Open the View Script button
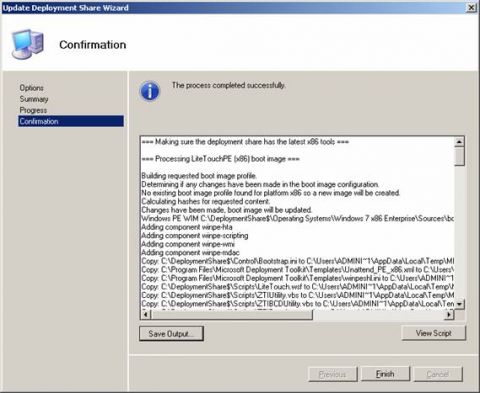Image resolution: width=480 pixels, height=393 pixels. click(433, 333)
